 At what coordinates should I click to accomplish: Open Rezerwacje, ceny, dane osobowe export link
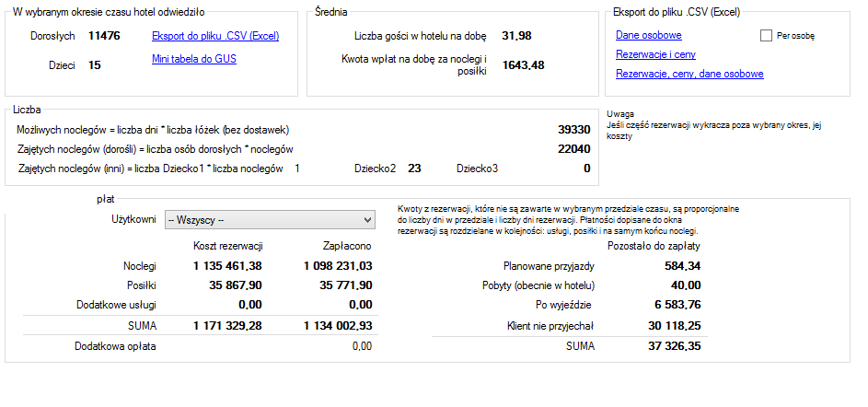(x=689, y=74)
